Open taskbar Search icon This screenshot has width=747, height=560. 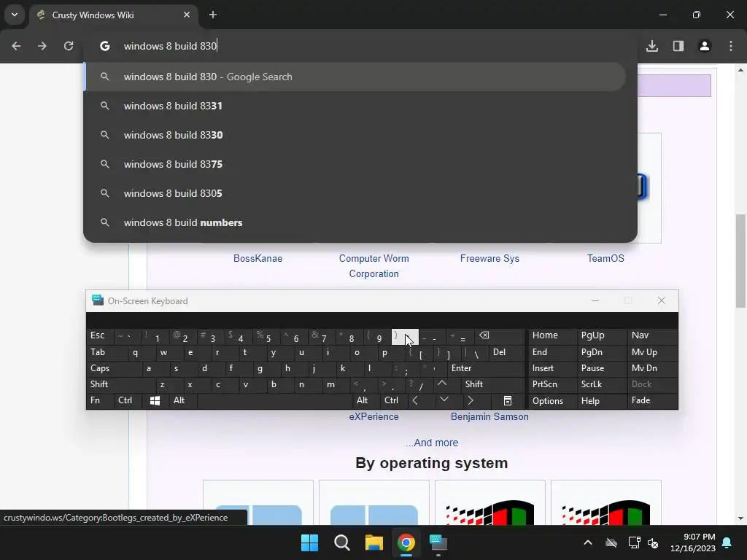tap(342, 542)
